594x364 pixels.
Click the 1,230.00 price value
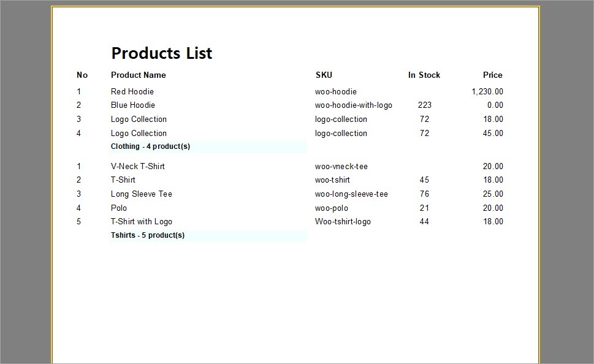pyautogui.click(x=487, y=91)
